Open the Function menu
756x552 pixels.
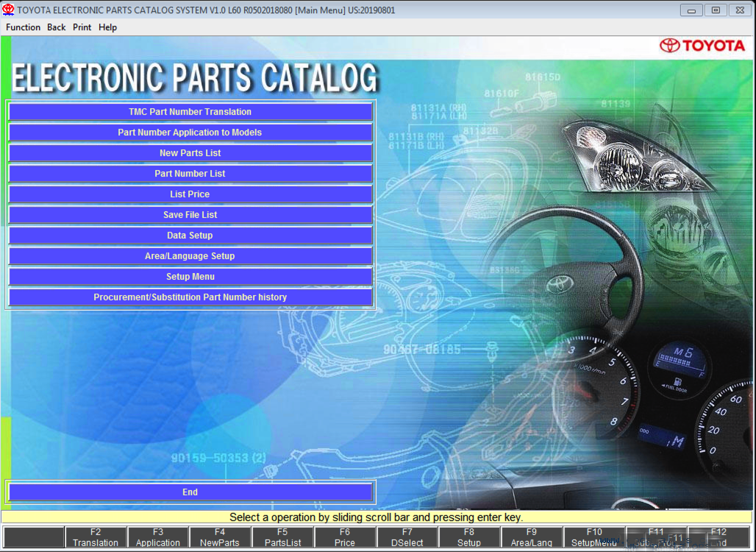pyautogui.click(x=22, y=27)
